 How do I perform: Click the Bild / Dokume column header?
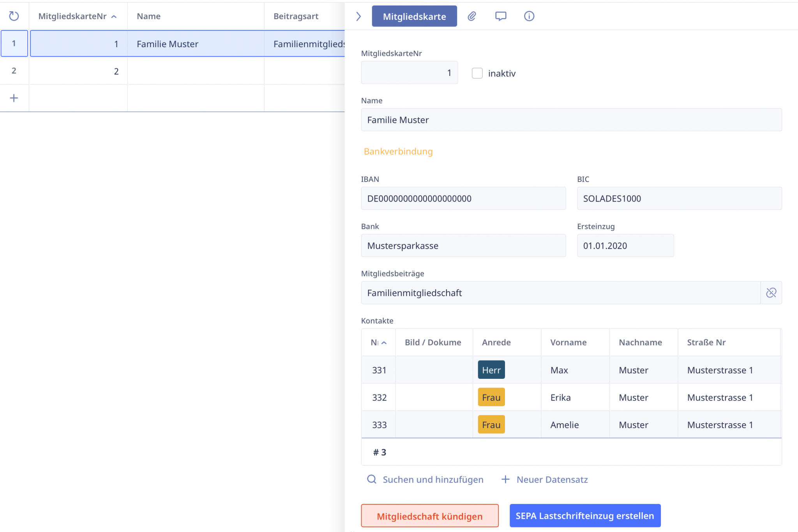coord(434,342)
